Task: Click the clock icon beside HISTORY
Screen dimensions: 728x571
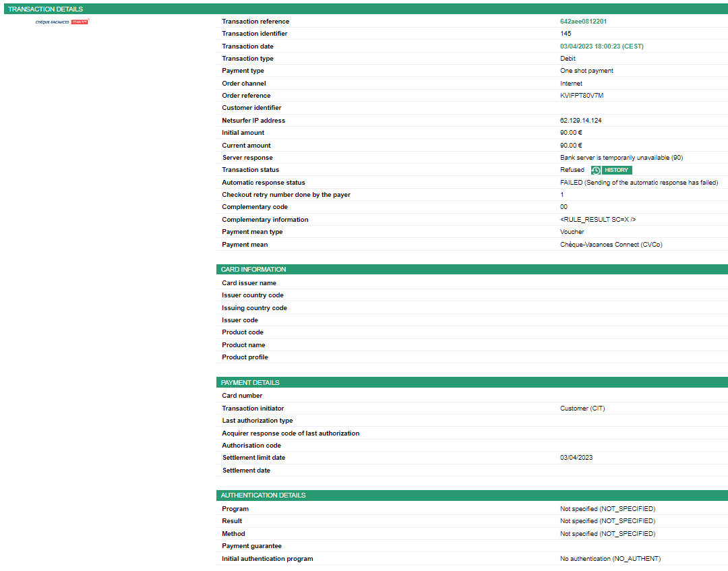Action: coord(596,171)
